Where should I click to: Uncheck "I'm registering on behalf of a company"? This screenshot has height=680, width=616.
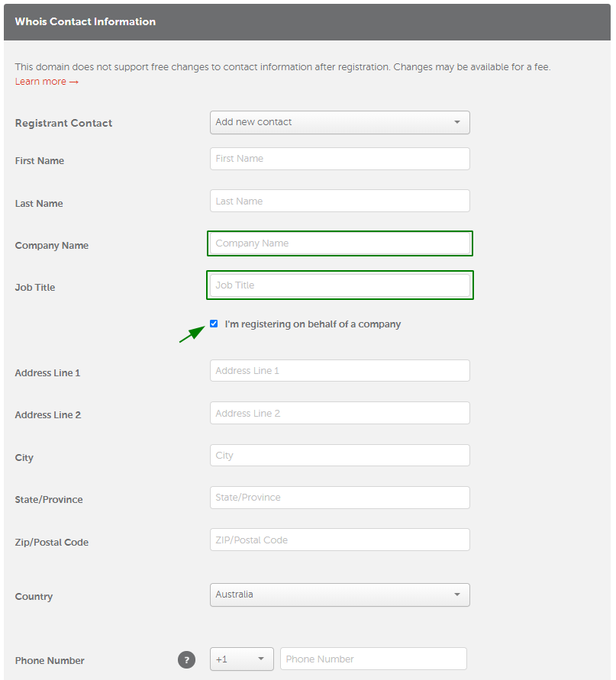point(214,324)
